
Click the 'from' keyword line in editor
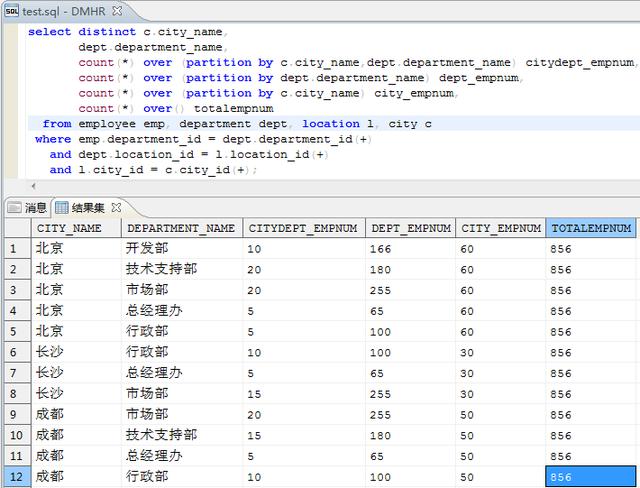pyautogui.click(x=57, y=124)
